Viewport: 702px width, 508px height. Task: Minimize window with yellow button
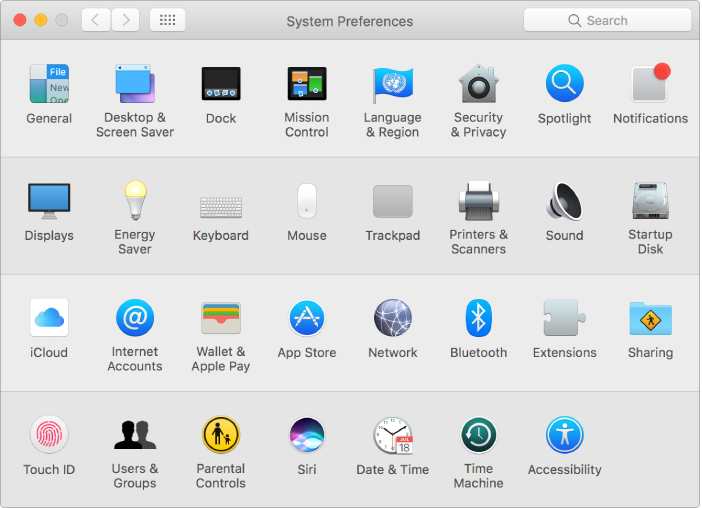41,20
